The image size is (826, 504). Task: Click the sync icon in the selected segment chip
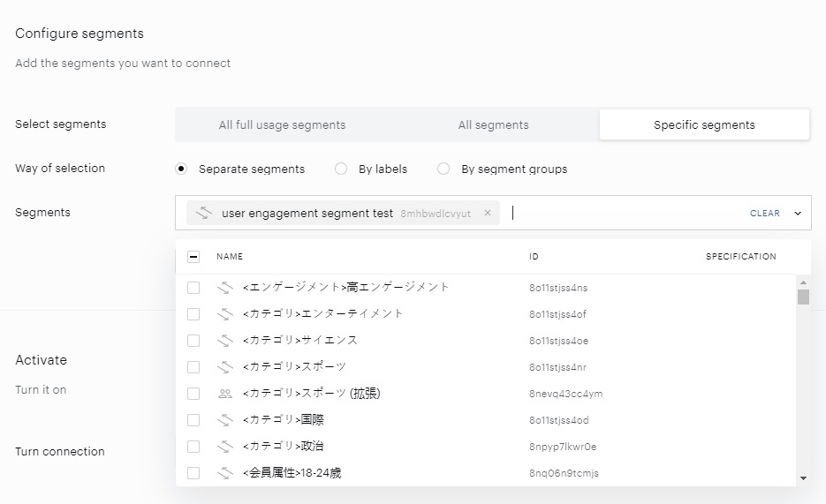(204, 213)
